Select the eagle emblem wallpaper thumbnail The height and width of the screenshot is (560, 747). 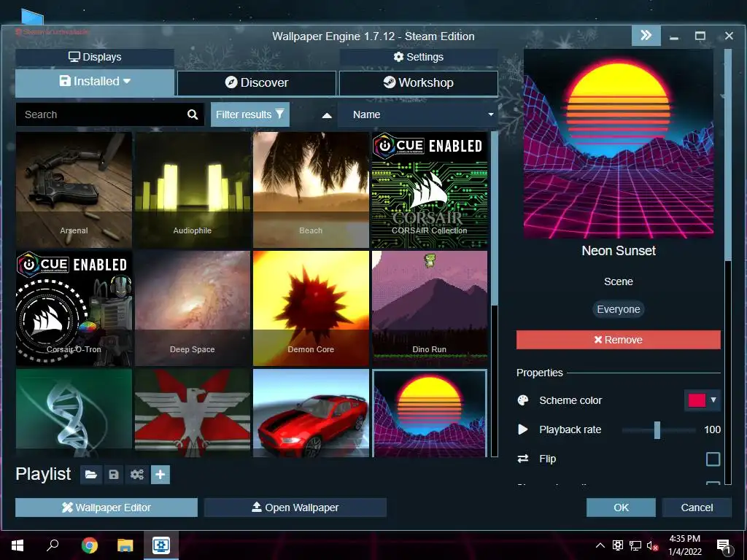point(193,413)
